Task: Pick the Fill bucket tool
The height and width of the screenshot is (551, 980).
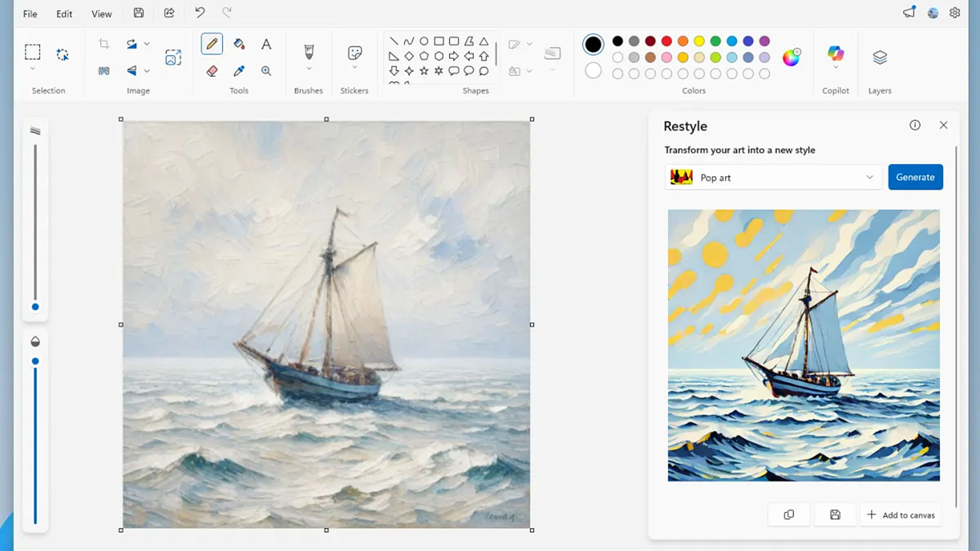Action: (x=239, y=44)
